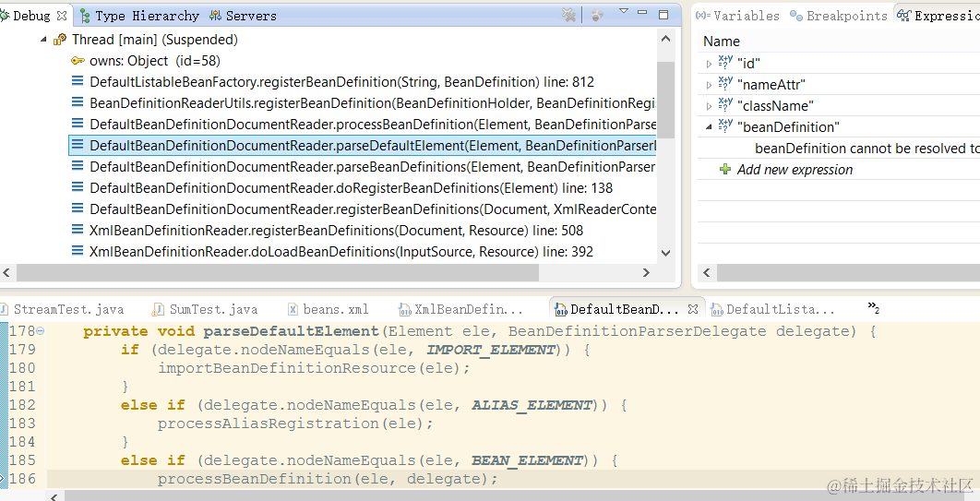Click Debug view horizontal scrollbar left arrow
The height and width of the screenshot is (501, 980).
6,273
